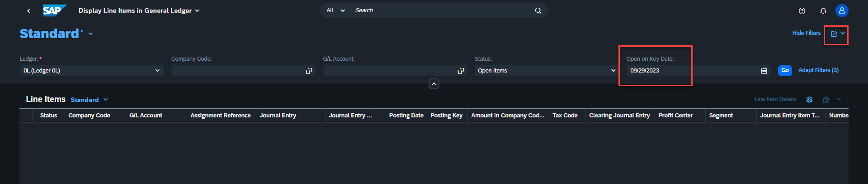This screenshot has height=184, width=868.
Task: Open table settings gear icon
Action: [x=810, y=100]
